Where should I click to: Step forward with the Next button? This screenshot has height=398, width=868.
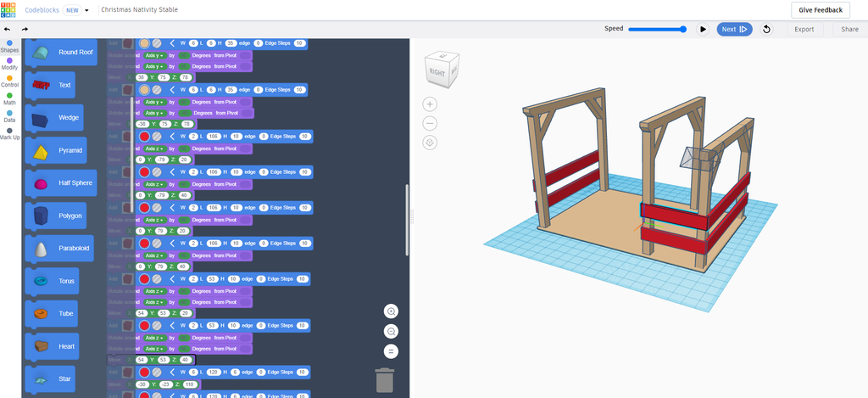[x=733, y=29]
